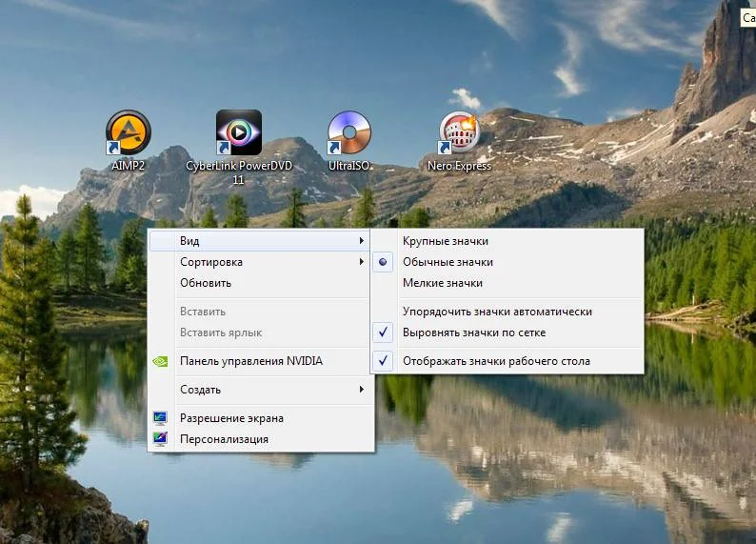Expand the Вид submenu arrow
756x544 pixels.
click(x=361, y=241)
